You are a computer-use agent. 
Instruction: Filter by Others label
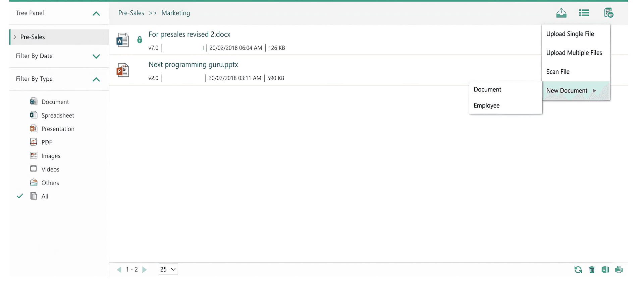50,183
